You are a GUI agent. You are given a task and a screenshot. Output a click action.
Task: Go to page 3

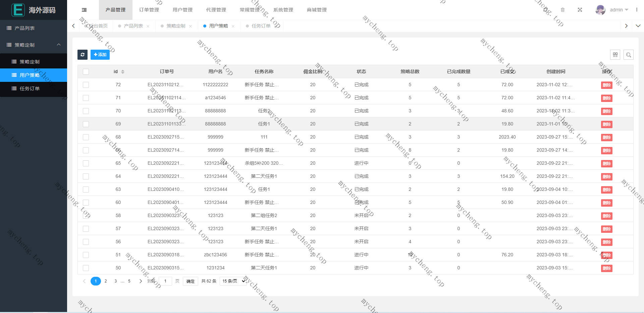click(x=116, y=281)
